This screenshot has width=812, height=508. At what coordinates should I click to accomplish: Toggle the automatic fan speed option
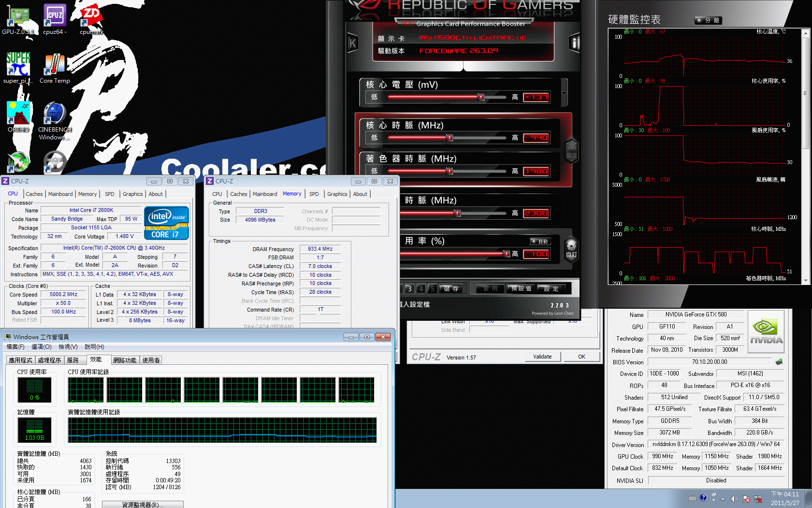540,241
